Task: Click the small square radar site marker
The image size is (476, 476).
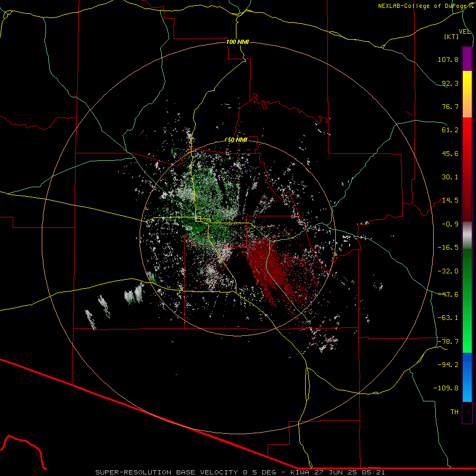Action: [198, 219]
